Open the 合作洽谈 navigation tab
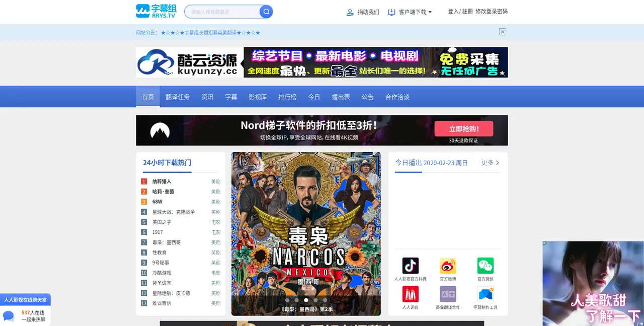 click(397, 97)
